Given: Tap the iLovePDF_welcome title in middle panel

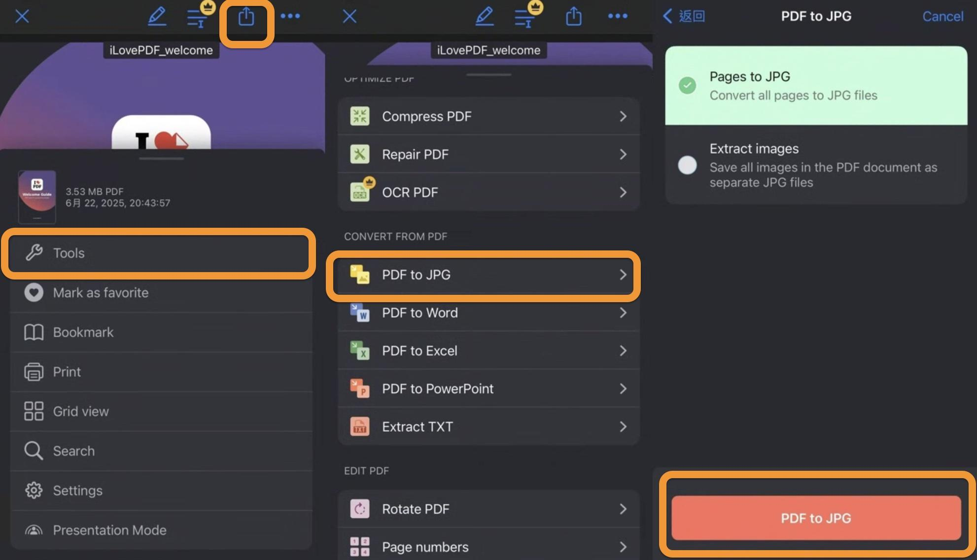Looking at the screenshot, I should 488,50.
